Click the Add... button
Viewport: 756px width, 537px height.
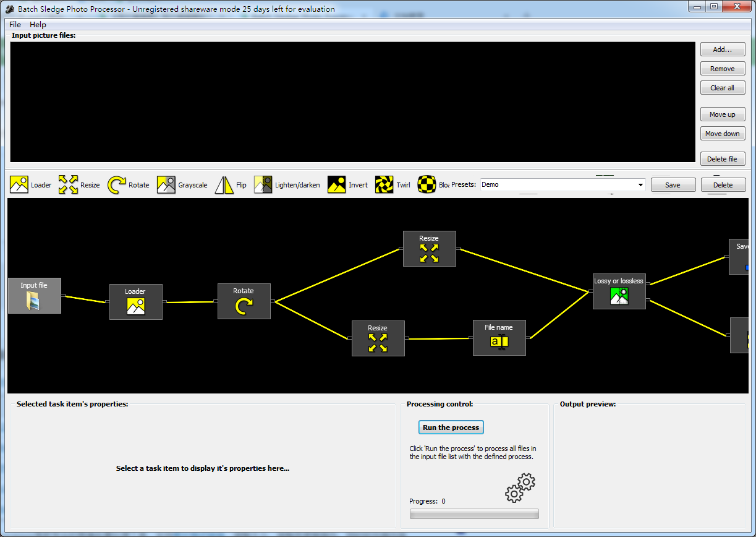coord(723,49)
